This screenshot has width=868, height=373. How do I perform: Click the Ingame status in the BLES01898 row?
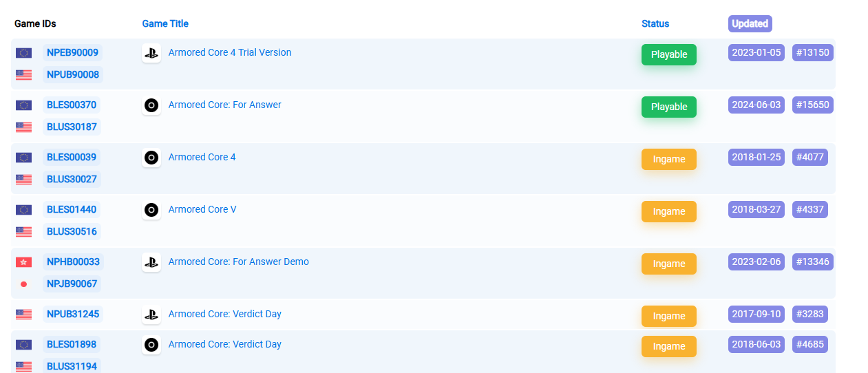pos(669,346)
